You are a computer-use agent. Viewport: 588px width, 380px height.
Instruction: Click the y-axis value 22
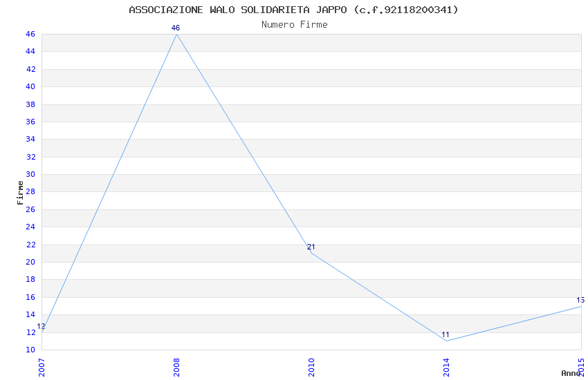pos(30,245)
